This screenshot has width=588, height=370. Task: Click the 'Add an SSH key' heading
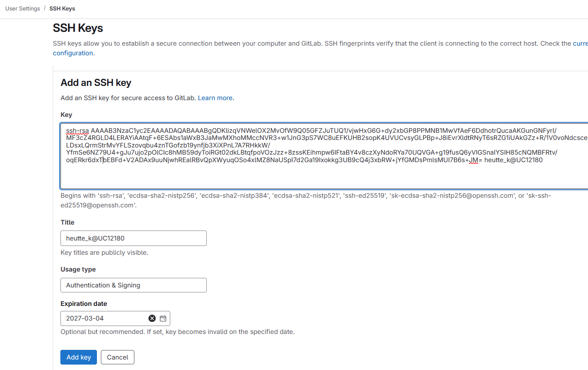96,83
